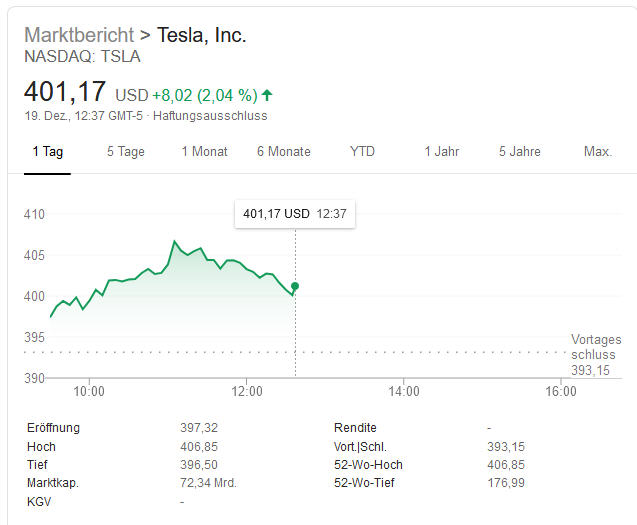This screenshot has height=525, width=637.
Task: Click the 14:00 time axis label
Action: (404, 391)
